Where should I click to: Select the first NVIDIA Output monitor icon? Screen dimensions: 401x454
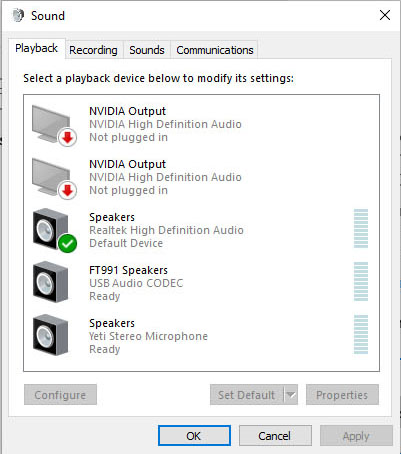tap(54, 125)
